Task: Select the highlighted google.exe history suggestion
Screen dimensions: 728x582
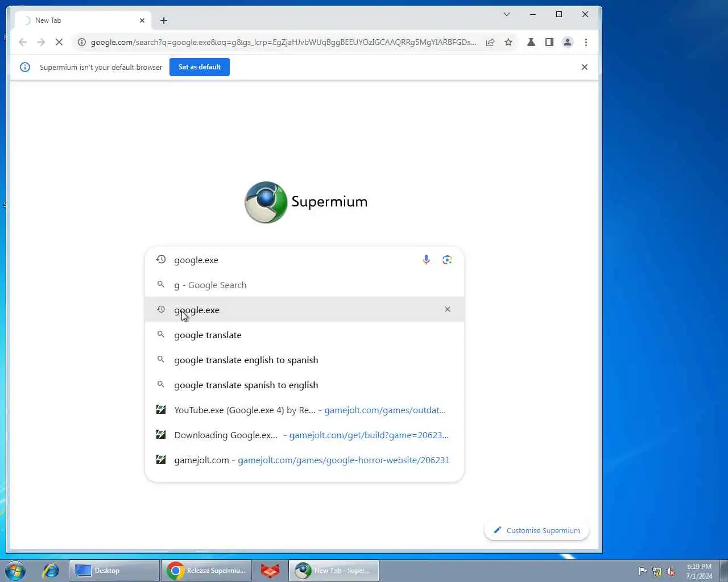Action: (x=305, y=310)
